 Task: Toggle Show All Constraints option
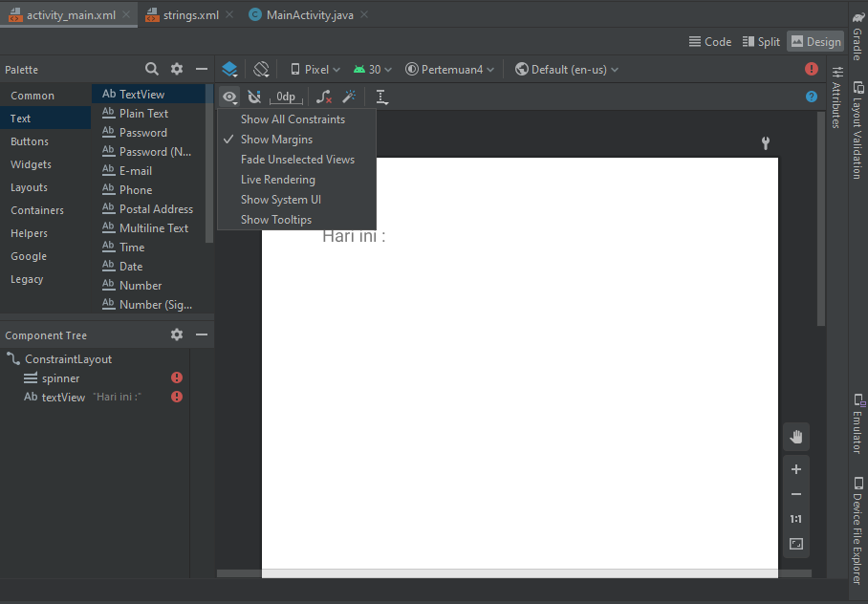296,119
